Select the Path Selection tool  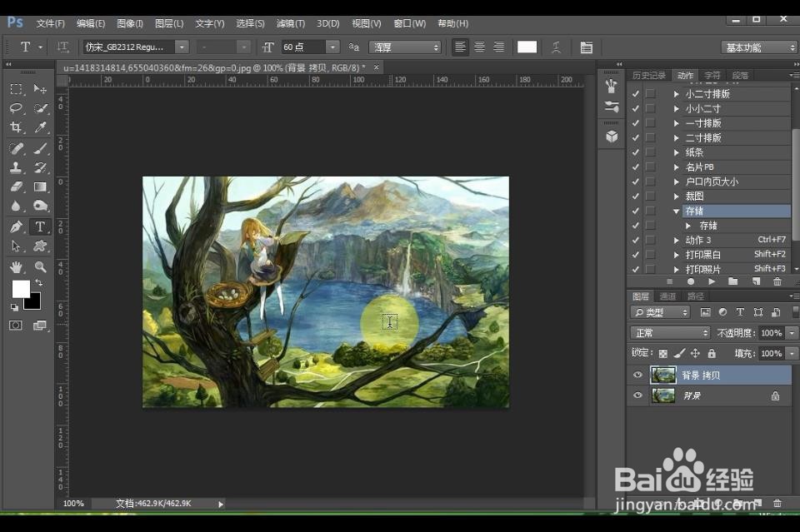(16, 246)
